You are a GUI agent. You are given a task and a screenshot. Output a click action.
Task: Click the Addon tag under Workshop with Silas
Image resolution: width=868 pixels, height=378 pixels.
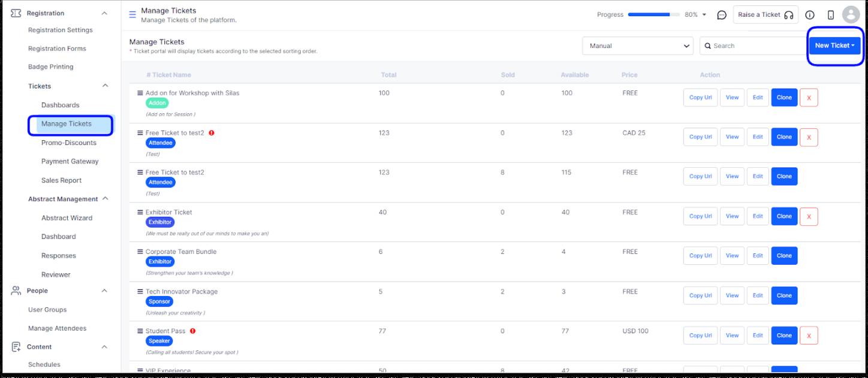(158, 103)
